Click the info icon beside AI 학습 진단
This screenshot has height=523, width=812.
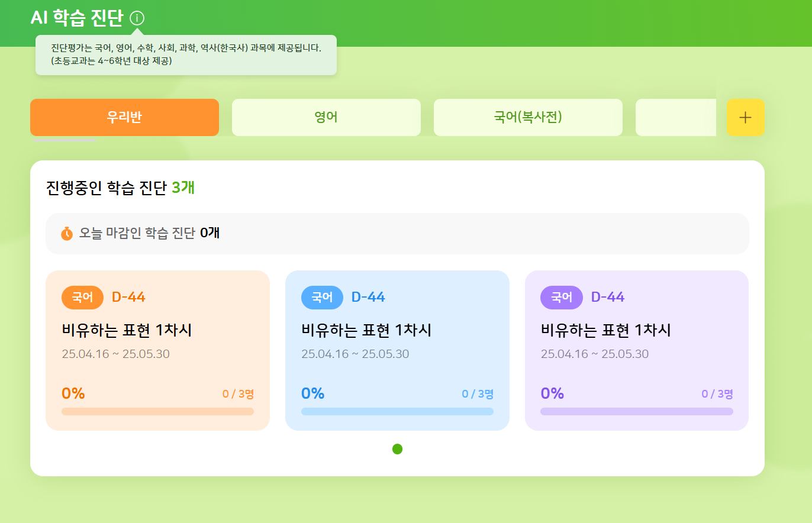click(137, 18)
